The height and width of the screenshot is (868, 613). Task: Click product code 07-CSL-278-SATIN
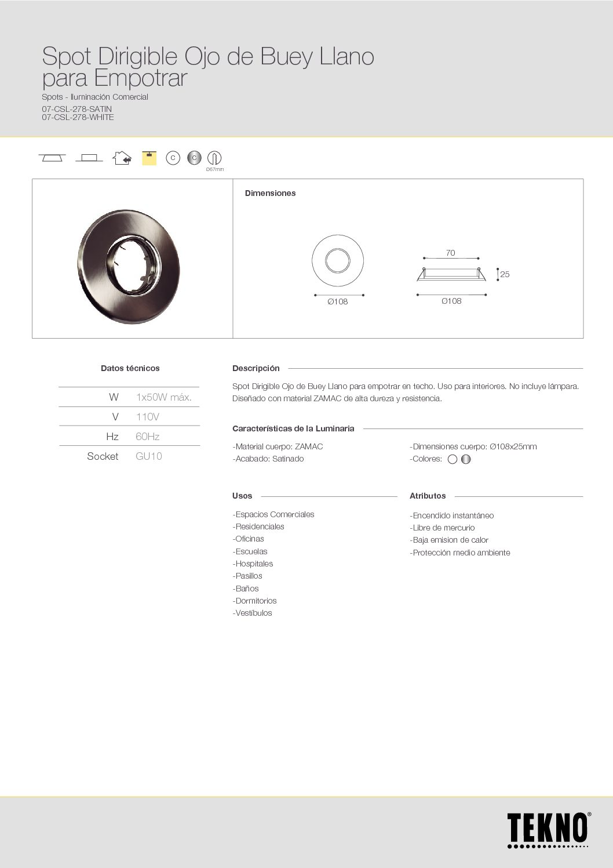click(76, 108)
